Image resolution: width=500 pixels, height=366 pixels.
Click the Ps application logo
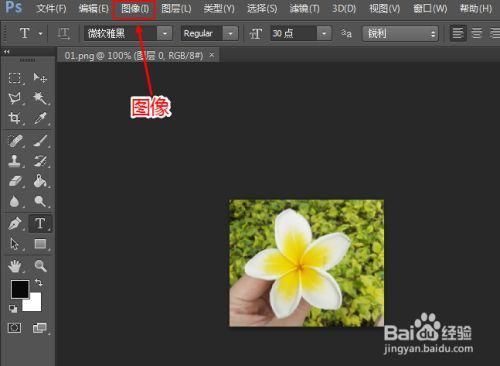click(14, 7)
